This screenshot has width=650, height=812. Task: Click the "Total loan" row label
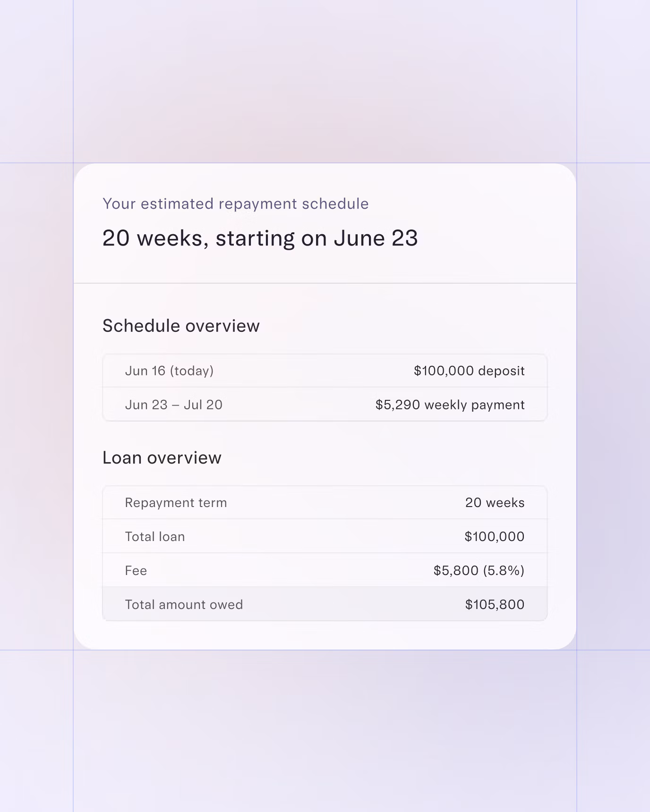coord(154,537)
